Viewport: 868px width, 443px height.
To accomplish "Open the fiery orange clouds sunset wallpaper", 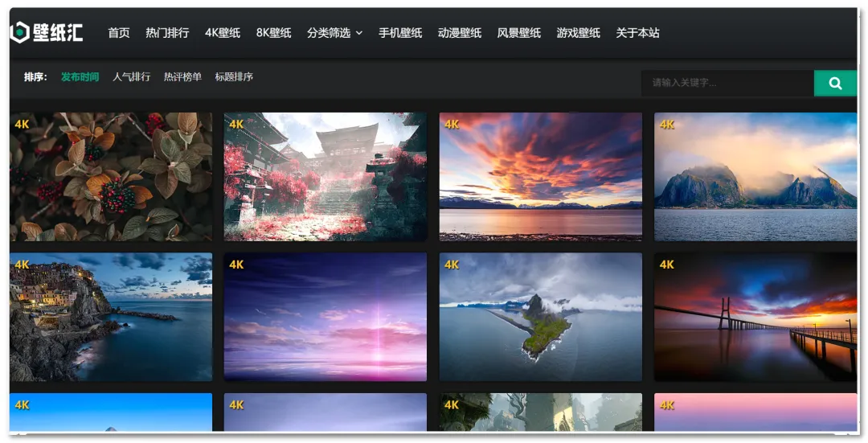I will (x=541, y=177).
